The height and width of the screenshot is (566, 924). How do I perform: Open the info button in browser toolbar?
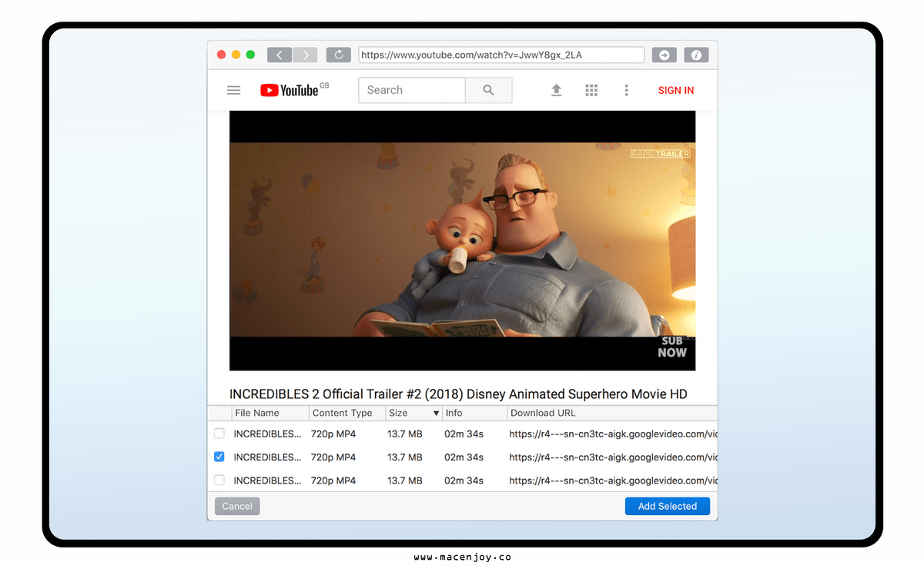click(696, 55)
